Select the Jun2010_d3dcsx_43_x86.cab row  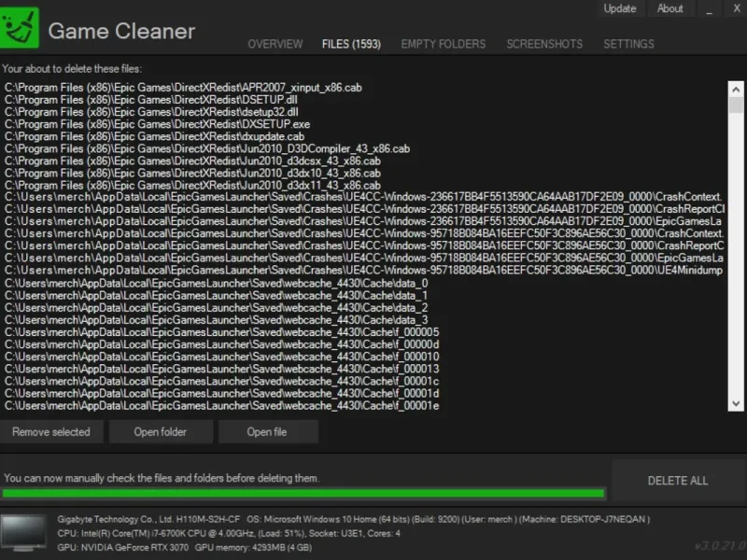coord(365,161)
